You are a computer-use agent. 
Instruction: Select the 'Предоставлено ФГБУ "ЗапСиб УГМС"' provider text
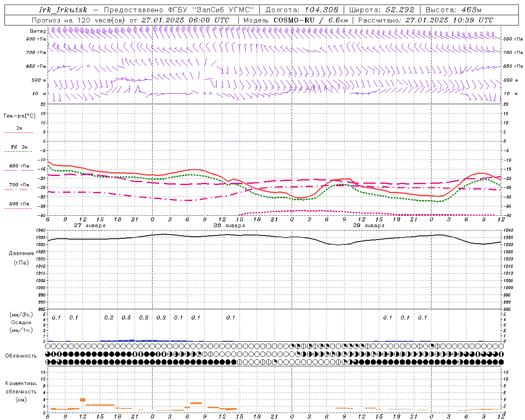tap(179, 10)
